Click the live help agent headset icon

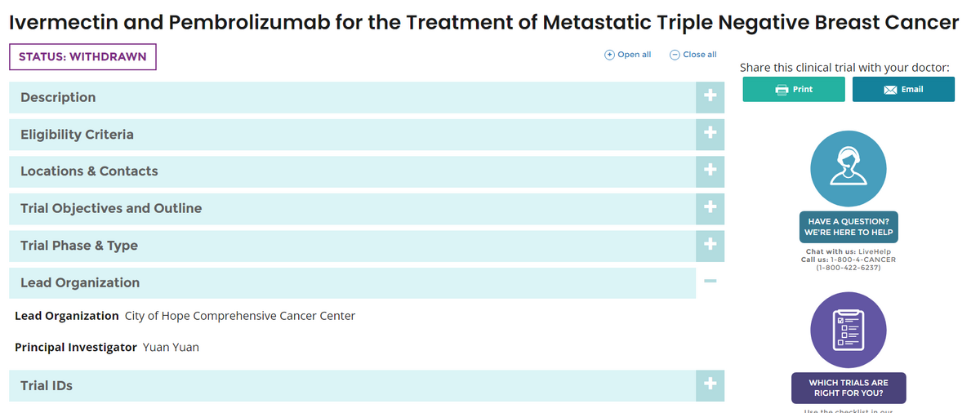[848, 169]
